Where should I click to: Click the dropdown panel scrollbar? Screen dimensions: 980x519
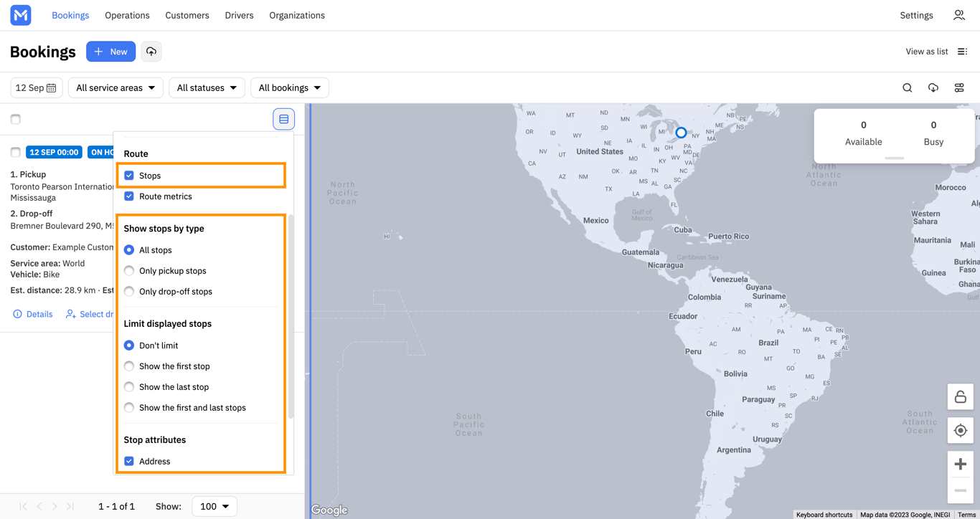[x=291, y=316]
